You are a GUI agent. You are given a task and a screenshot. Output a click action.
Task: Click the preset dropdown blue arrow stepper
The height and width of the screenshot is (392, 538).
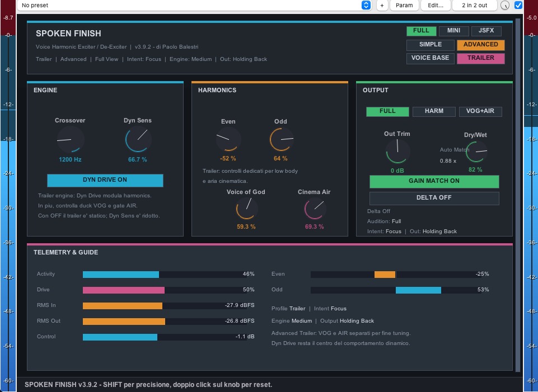(x=366, y=5)
